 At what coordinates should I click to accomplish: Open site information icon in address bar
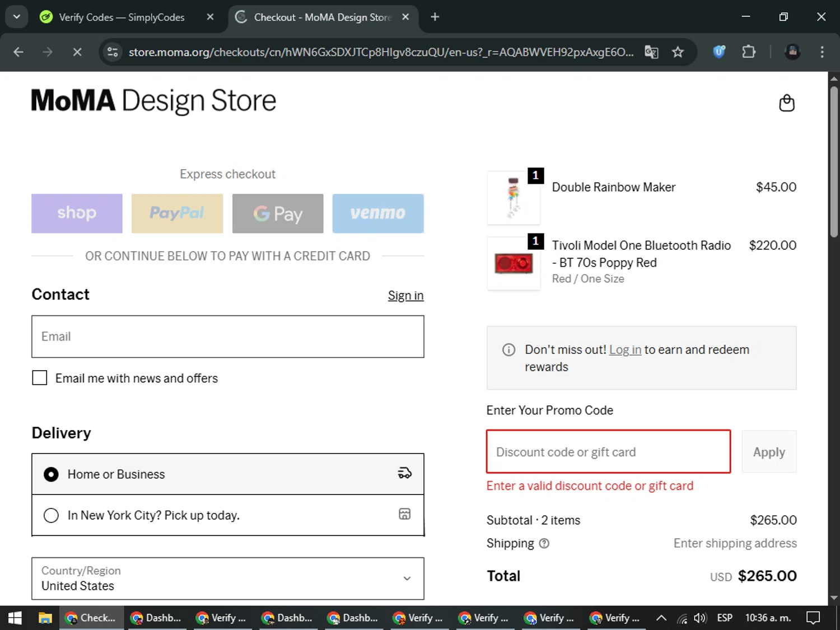click(x=113, y=52)
